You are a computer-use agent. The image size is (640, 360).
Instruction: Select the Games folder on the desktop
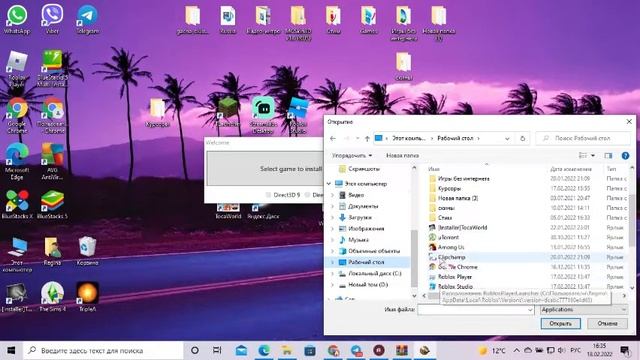[369, 20]
